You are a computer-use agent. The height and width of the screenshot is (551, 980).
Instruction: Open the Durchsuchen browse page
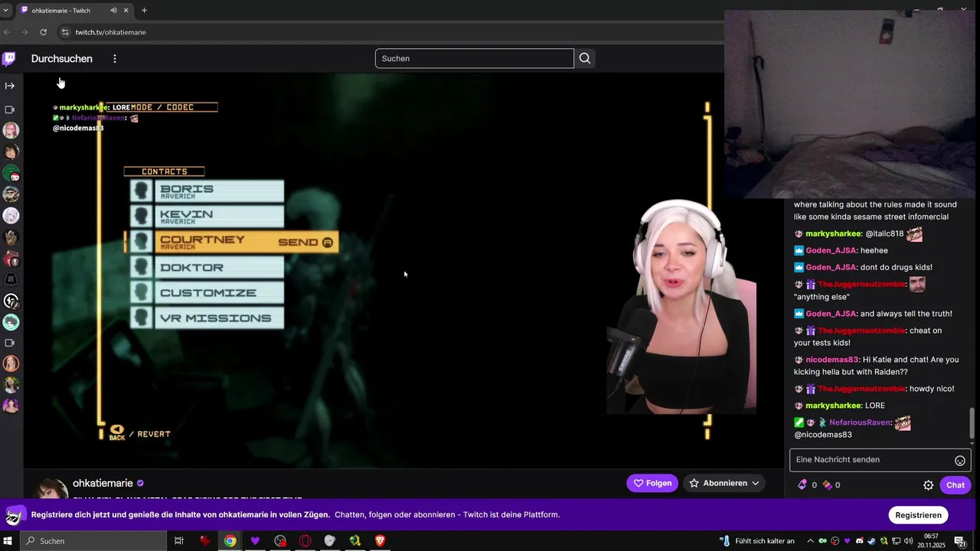point(62,58)
